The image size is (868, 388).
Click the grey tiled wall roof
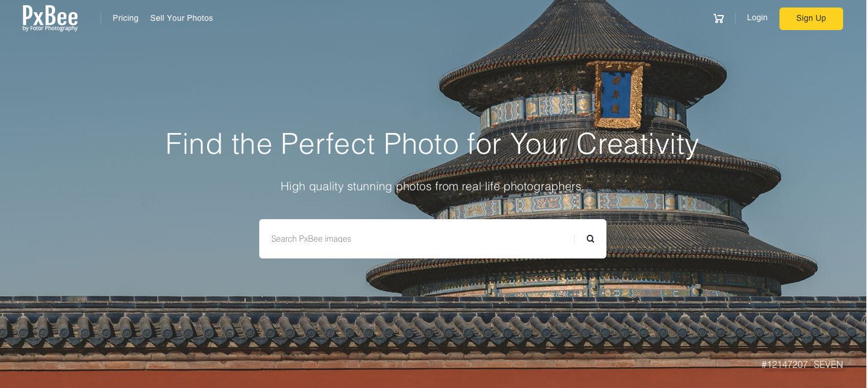click(x=434, y=327)
